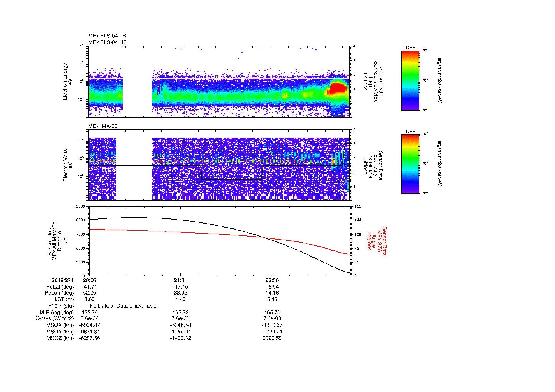
Task: Click the PdLon value '52.05'
Action: click(x=89, y=293)
